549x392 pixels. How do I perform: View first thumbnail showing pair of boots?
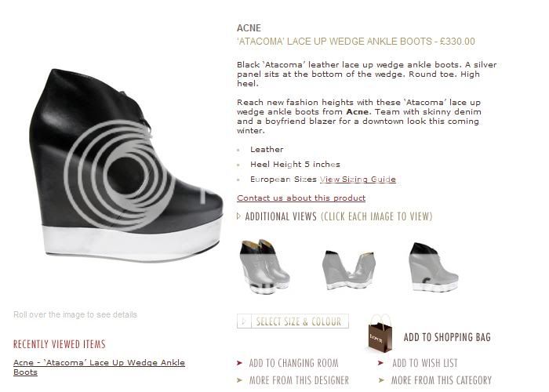tap(264, 266)
